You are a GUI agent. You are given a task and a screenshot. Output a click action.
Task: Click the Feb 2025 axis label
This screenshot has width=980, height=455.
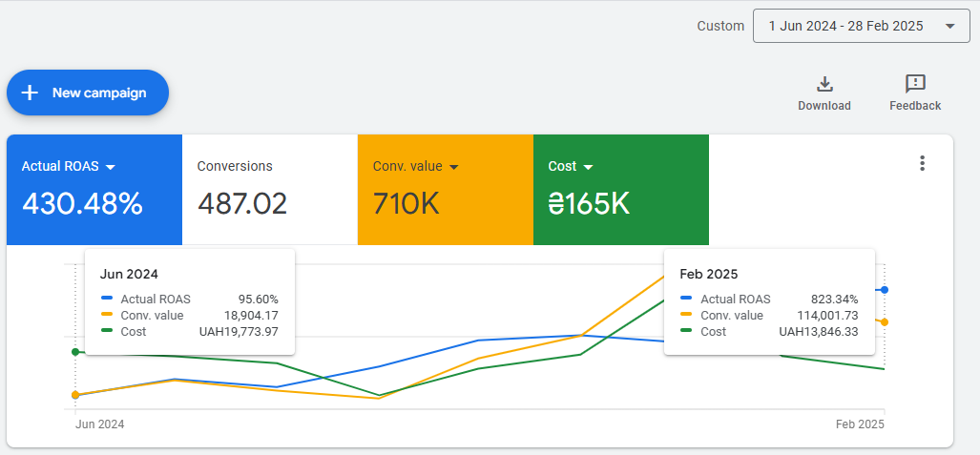(x=860, y=424)
